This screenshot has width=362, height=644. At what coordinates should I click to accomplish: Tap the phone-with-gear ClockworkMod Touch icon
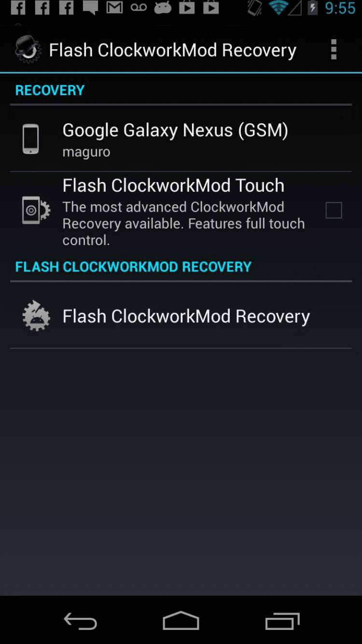(36, 210)
